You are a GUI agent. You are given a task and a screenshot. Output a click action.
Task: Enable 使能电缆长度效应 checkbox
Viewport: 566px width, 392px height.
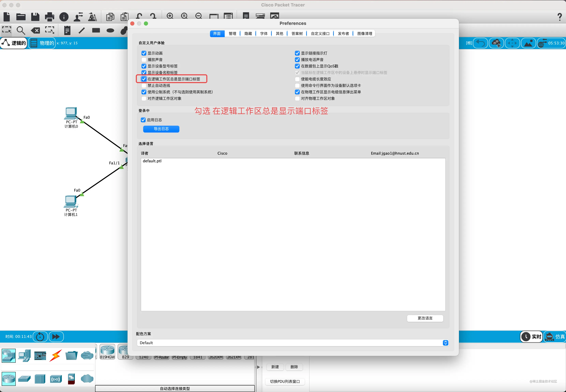pos(297,79)
